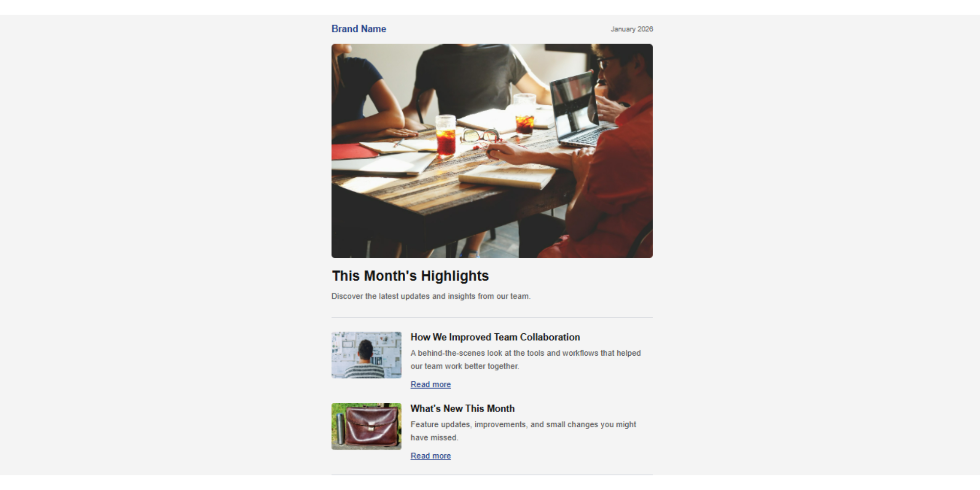Click the 'Feature updates, improvements' description text
Image resolution: width=980 pixels, height=490 pixels.
[523, 431]
